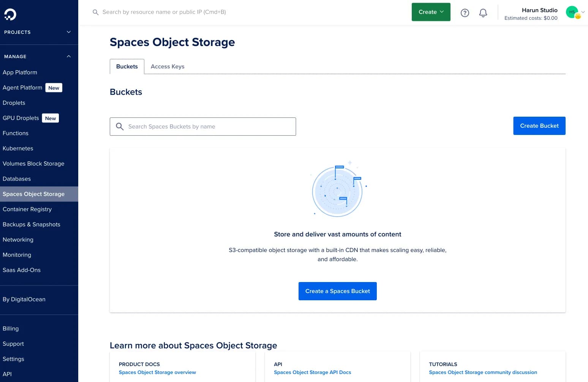
Task: Click the DigitalOcean logo icon
Action: (10, 14)
